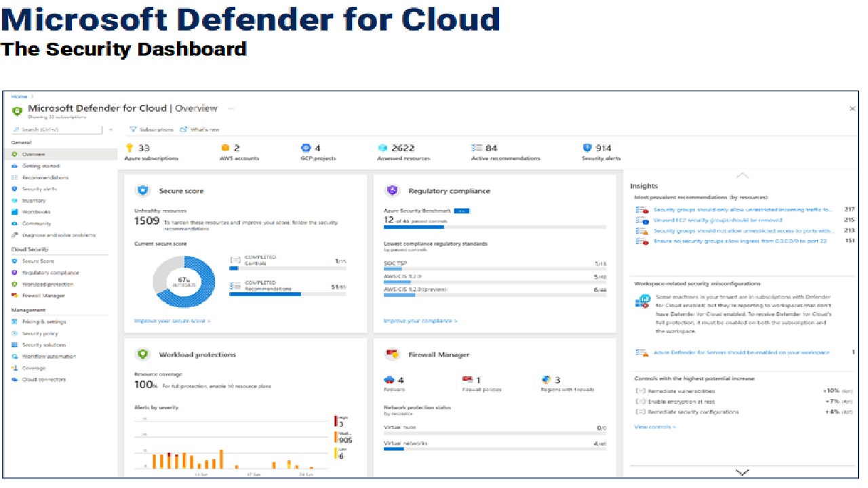Click the Active recommendations list icon
The width and height of the screenshot is (868, 488).
477,148
